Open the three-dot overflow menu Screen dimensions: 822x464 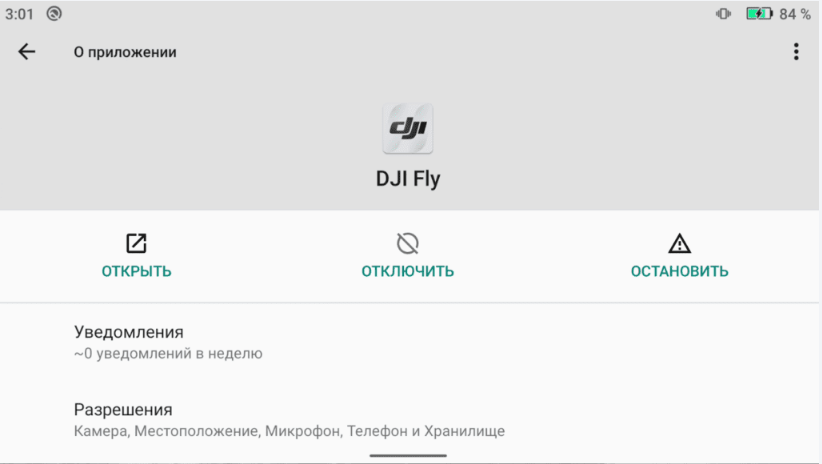pos(796,52)
